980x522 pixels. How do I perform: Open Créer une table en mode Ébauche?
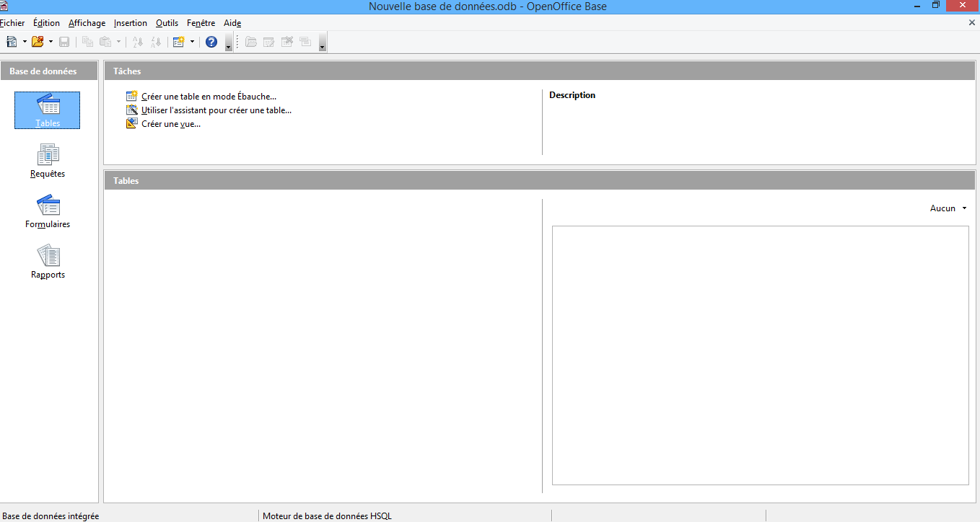209,96
